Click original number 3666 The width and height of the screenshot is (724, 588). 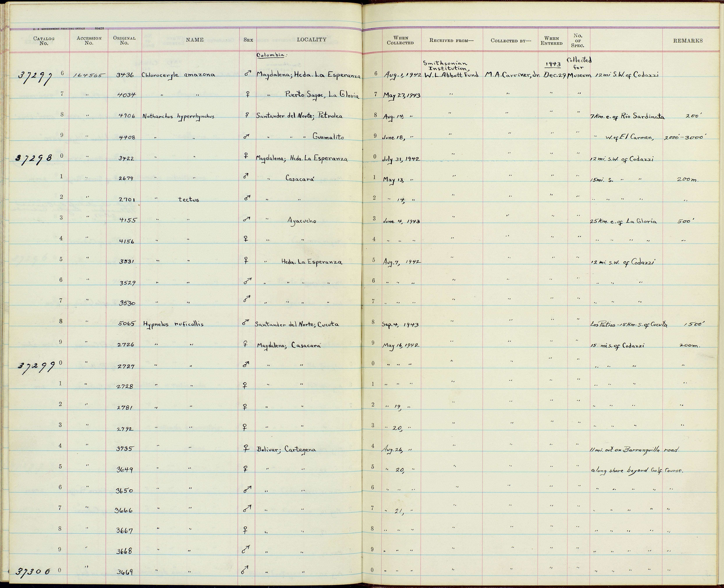click(123, 510)
